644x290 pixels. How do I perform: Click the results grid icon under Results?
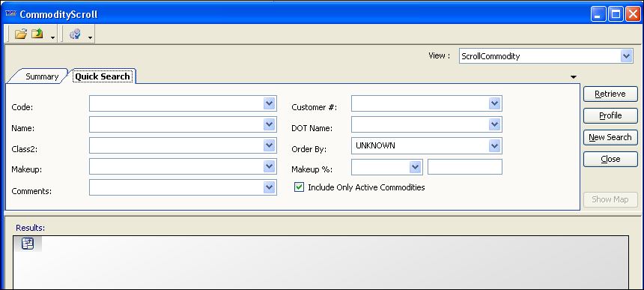pos(28,244)
